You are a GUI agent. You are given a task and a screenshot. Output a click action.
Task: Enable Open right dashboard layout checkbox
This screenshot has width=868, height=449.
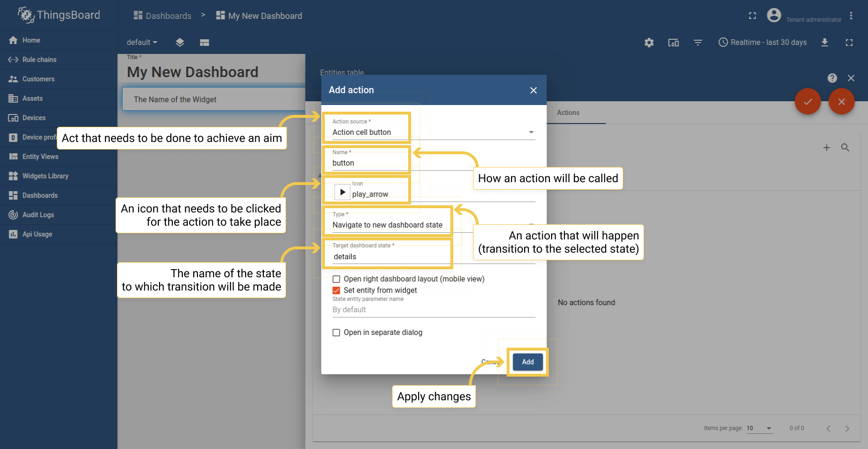[x=336, y=279]
